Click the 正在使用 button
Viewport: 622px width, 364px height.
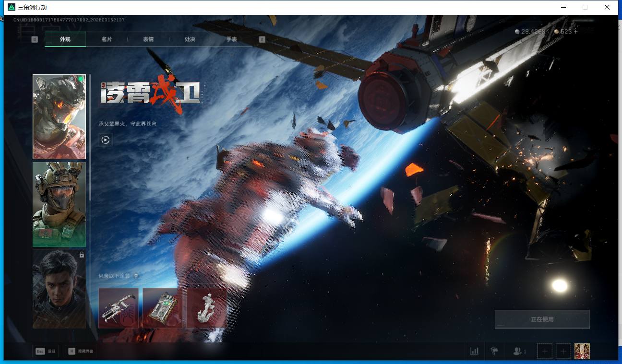[542, 319]
